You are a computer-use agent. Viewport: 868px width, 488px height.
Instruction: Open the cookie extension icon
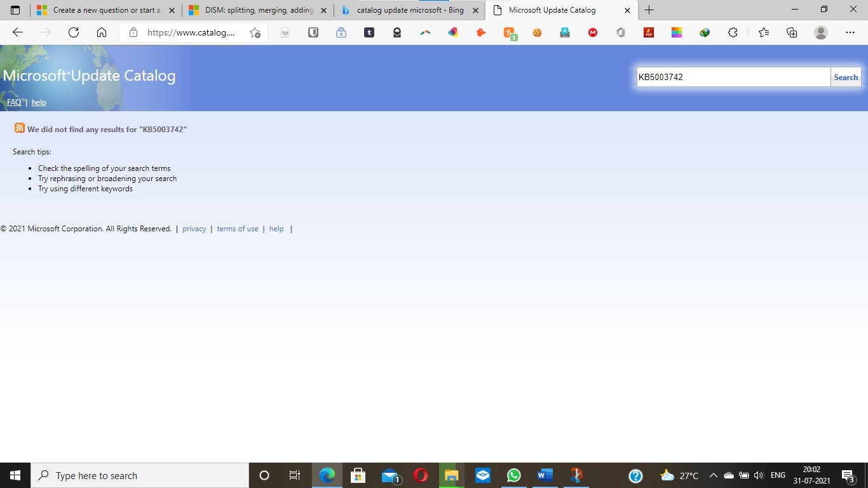pyautogui.click(x=537, y=32)
